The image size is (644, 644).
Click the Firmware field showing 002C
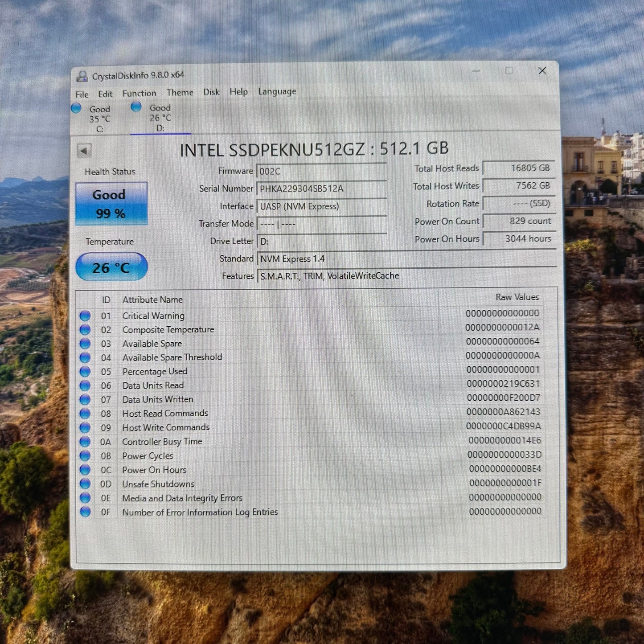321,171
